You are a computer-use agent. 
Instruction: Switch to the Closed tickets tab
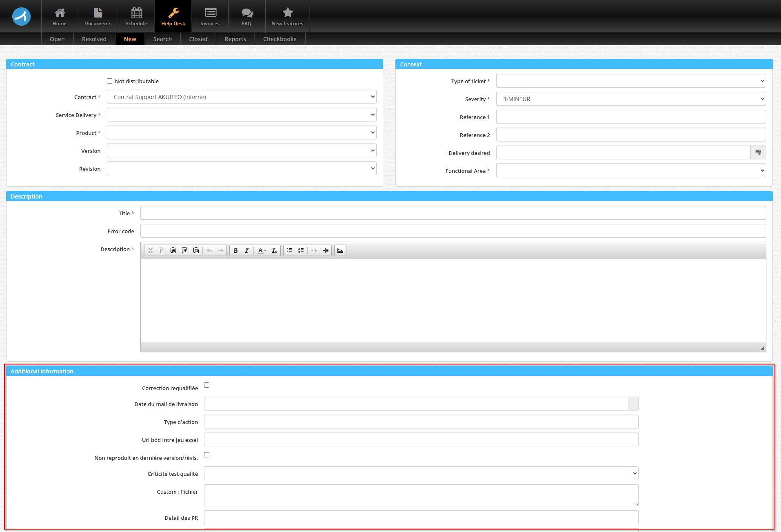(x=198, y=39)
